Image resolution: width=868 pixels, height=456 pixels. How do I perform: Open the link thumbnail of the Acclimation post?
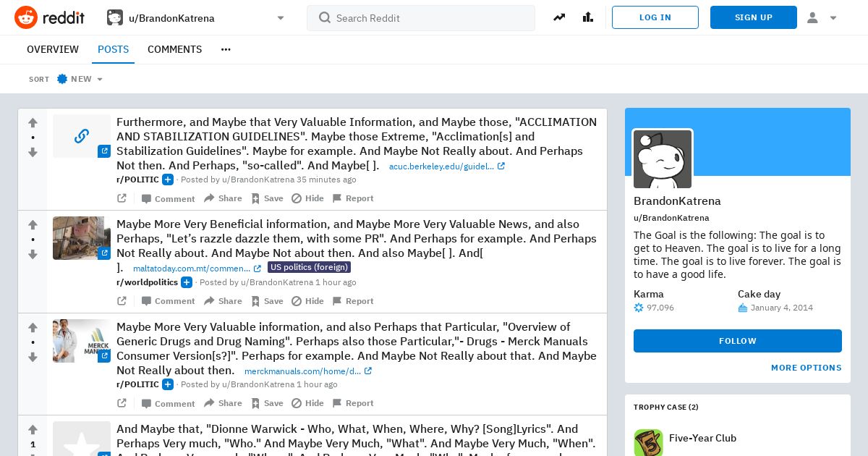[82, 136]
